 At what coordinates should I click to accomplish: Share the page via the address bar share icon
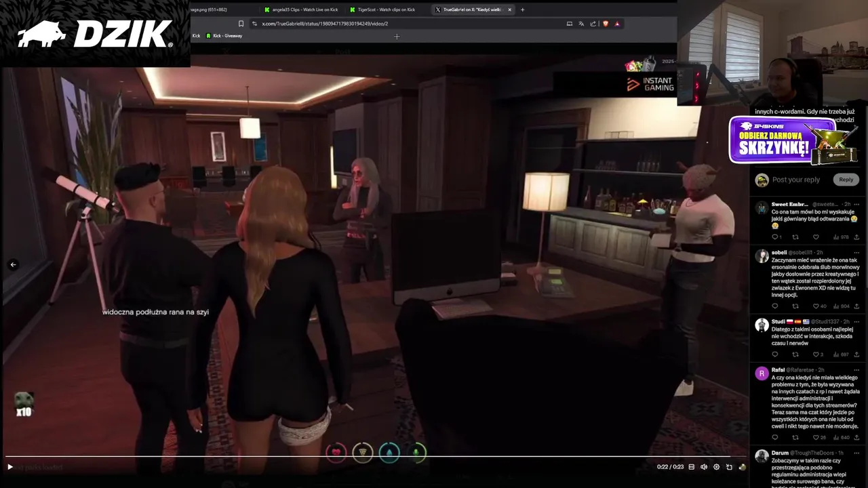tap(593, 24)
